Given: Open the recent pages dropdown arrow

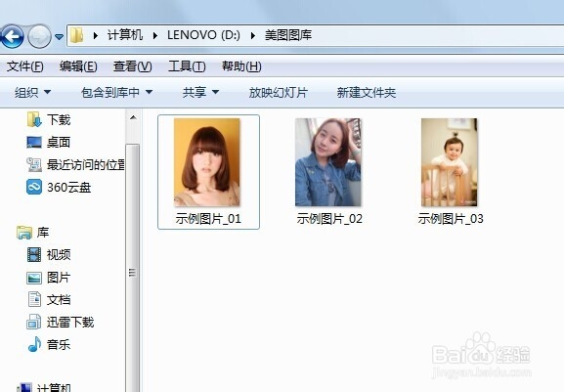Looking at the screenshot, I should pyautogui.click(x=59, y=37).
